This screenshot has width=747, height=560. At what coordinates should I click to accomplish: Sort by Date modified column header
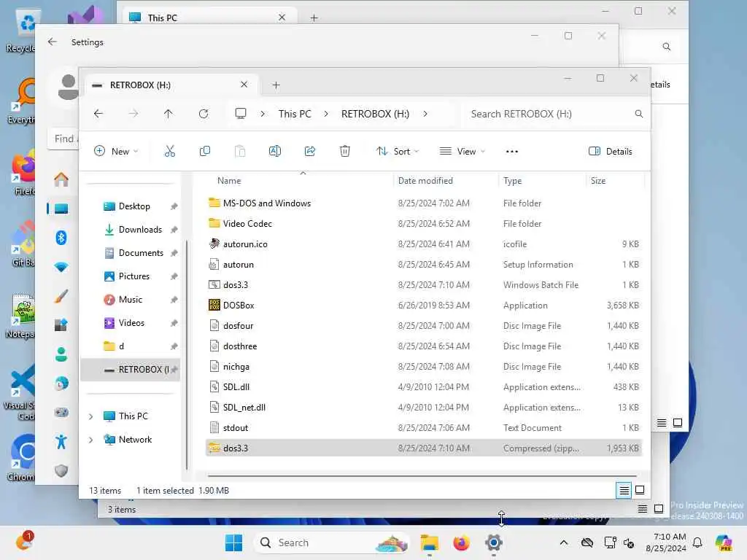coord(425,181)
